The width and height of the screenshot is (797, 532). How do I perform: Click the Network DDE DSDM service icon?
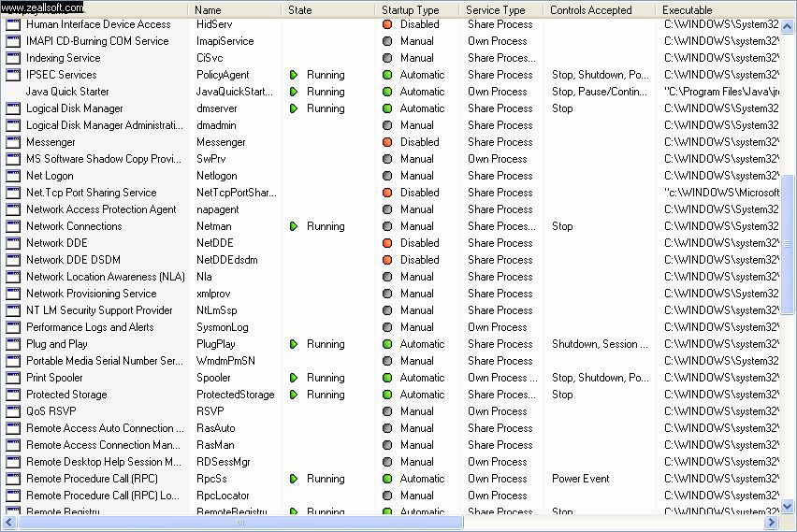click(13, 260)
